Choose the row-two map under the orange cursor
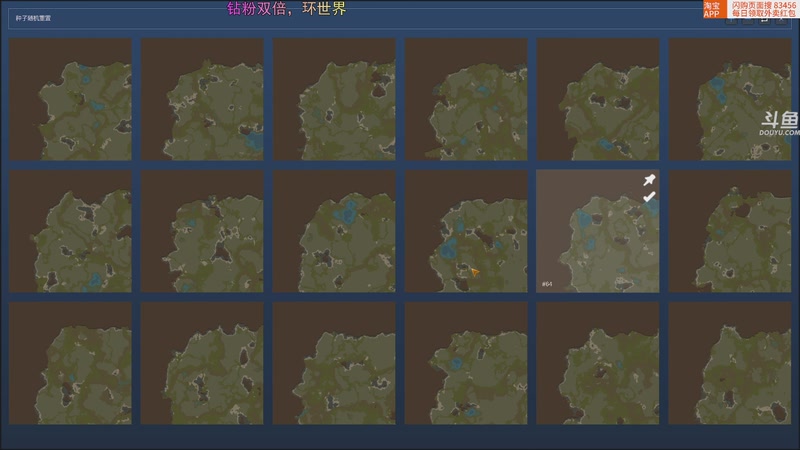The width and height of the screenshot is (800, 450). click(466, 231)
